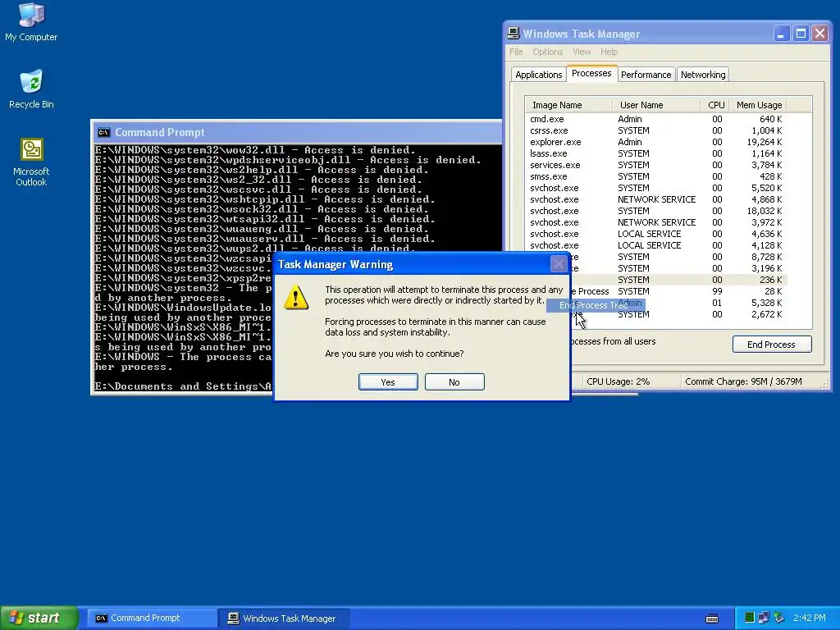The width and height of the screenshot is (840, 630).
Task: Open the Help menu in Task Manager
Action: 609,52
